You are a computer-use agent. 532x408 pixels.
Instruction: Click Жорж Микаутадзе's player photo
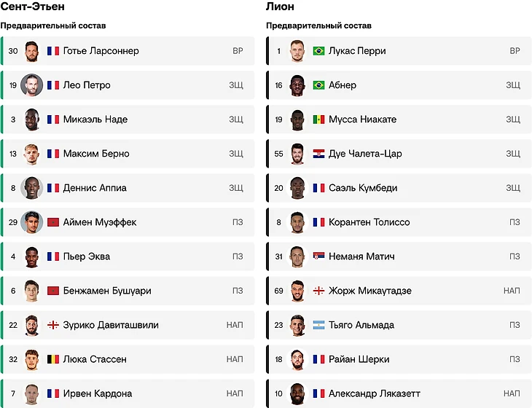[297, 291]
